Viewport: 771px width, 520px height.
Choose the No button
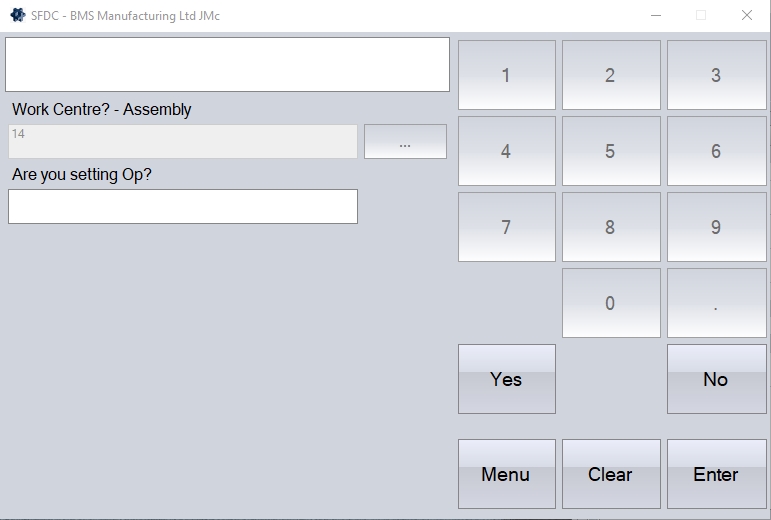pyautogui.click(x=716, y=379)
